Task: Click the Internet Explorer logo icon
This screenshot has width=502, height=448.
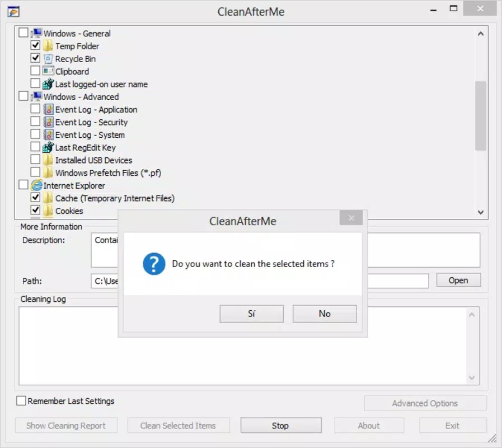Action: click(36, 185)
